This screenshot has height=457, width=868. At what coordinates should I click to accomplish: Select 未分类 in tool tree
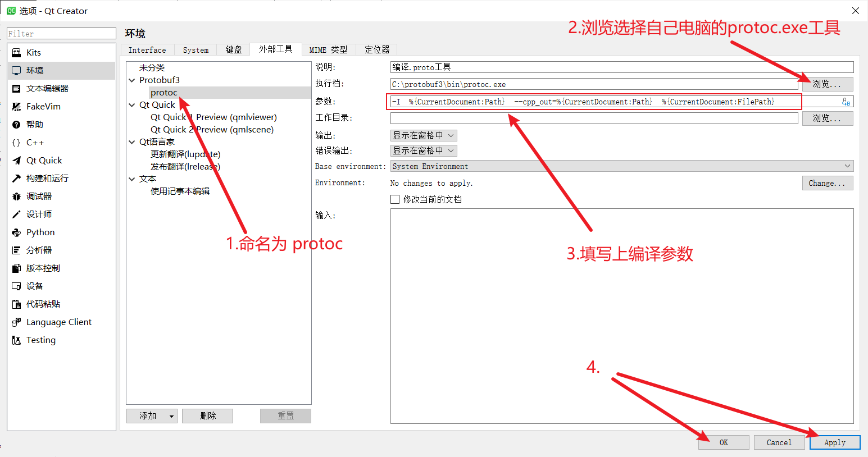pyautogui.click(x=152, y=68)
